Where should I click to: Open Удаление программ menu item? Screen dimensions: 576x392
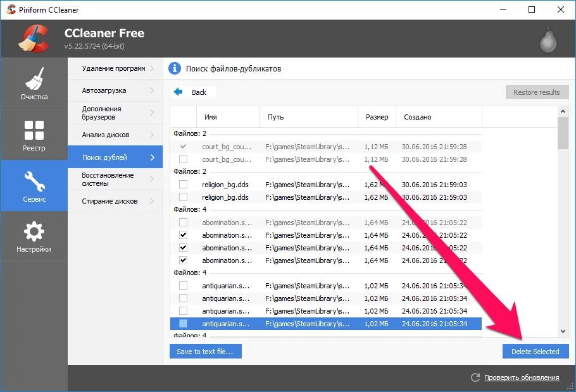(x=115, y=68)
